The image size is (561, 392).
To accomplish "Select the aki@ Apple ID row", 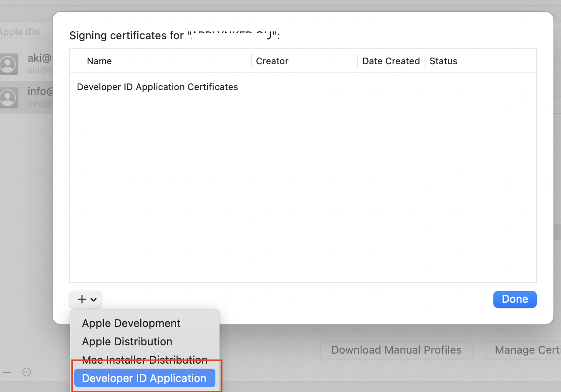I will (x=26, y=64).
